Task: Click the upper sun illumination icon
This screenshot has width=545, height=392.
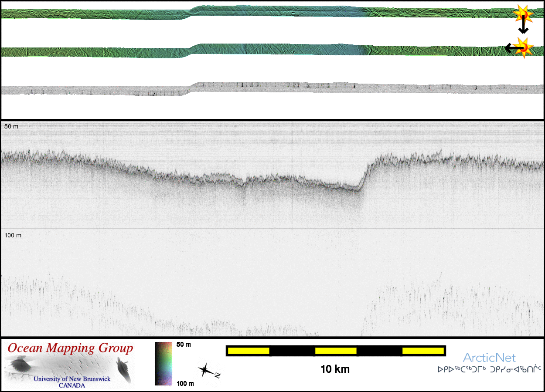Action: coord(522,14)
